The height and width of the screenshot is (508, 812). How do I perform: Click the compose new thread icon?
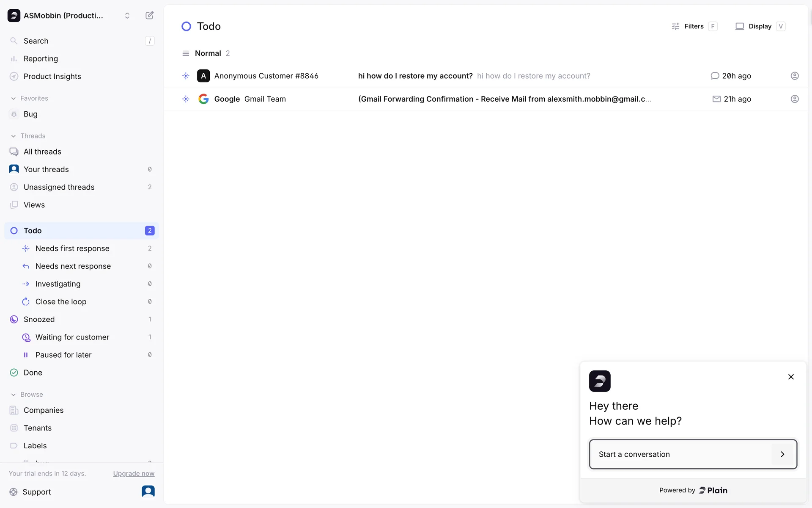pos(149,16)
